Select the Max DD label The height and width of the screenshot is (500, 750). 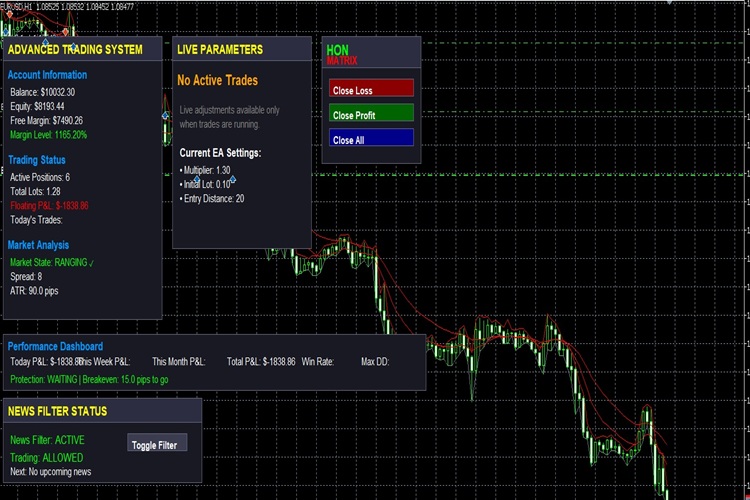[x=375, y=362]
